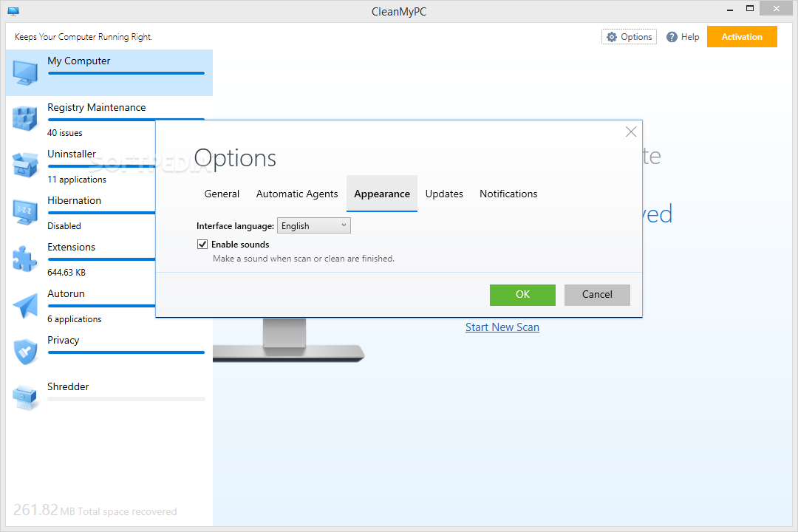798x532 pixels.
Task: Click 'Keeps Your Computer Running Right.' tagline
Action: pyautogui.click(x=83, y=37)
